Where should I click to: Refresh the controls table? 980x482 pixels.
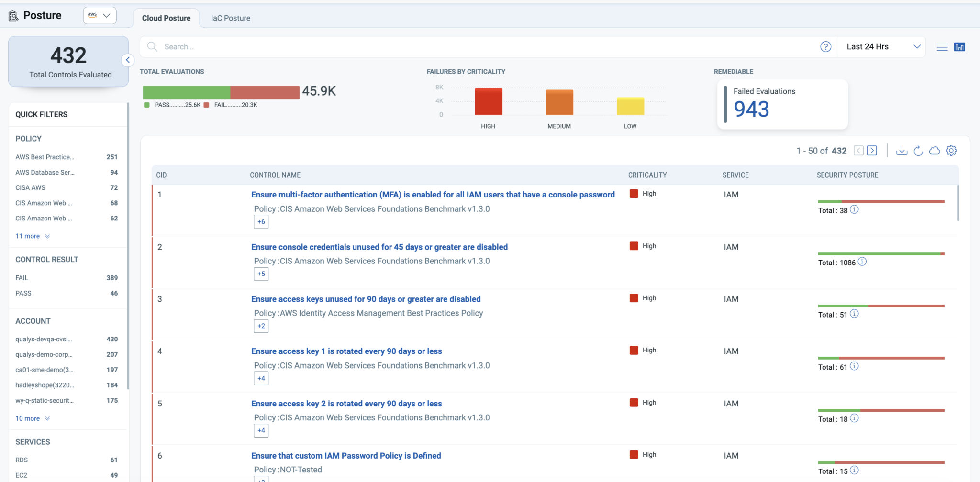[918, 151]
